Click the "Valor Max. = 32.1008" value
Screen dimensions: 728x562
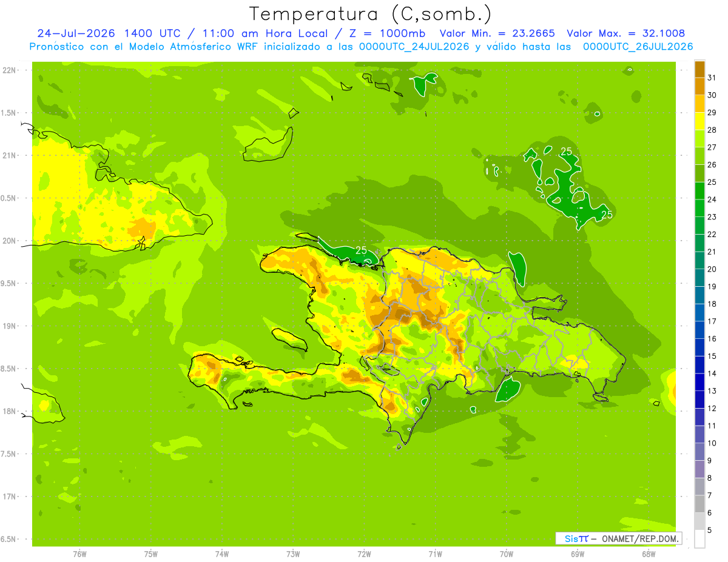626,33
